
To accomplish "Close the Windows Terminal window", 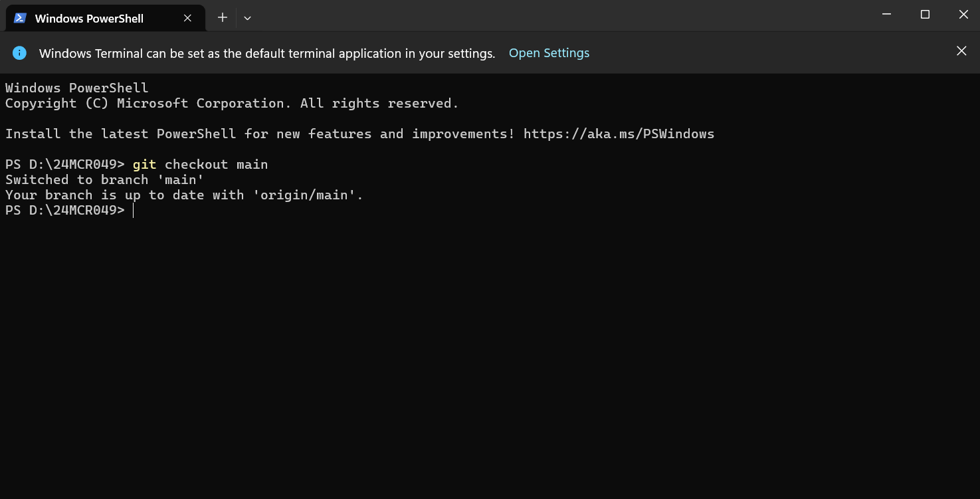I will [x=963, y=15].
